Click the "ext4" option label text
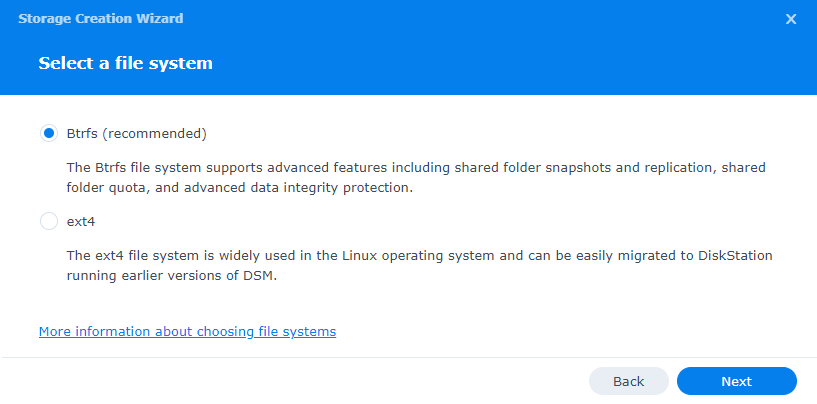The image size is (817, 404). click(x=80, y=221)
